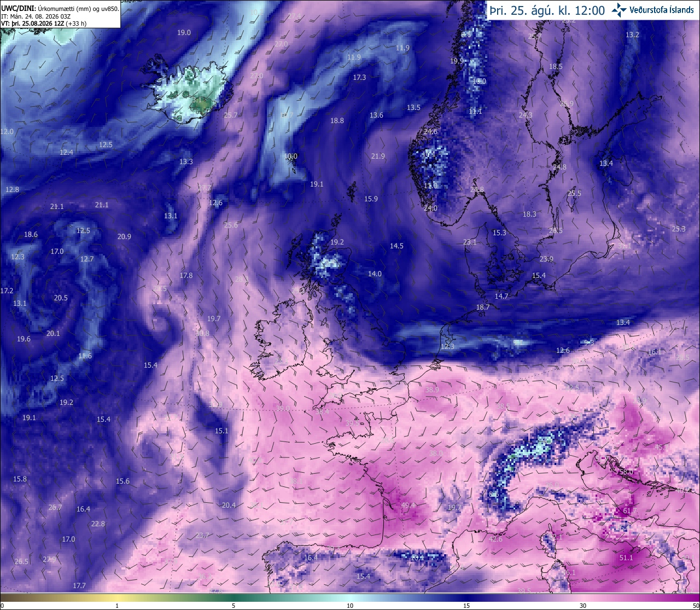This screenshot has height=610, width=700.
Task: Click the VT valid time line in info box
Action: [x=43, y=24]
